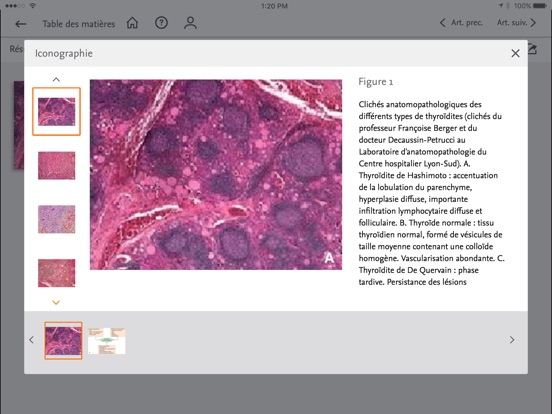The height and width of the screenshot is (414, 552).
Task: Close the Iconographie dialog
Action: point(515,53)
